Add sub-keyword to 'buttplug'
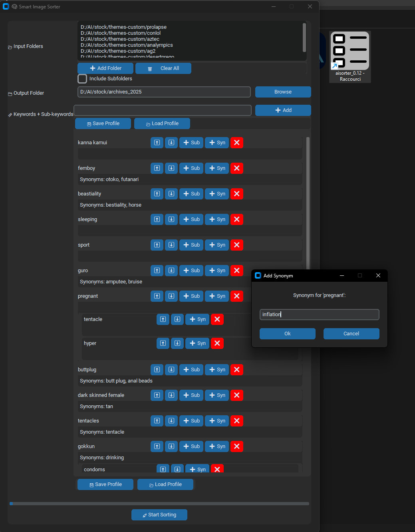 [191, 370]
